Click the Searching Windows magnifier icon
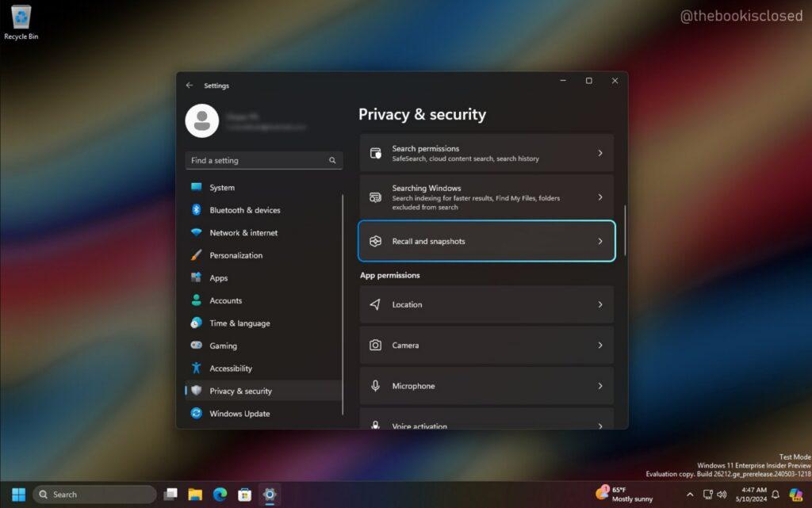The width and height of the screenshot is (812, 508). click(x=375, y=197)
